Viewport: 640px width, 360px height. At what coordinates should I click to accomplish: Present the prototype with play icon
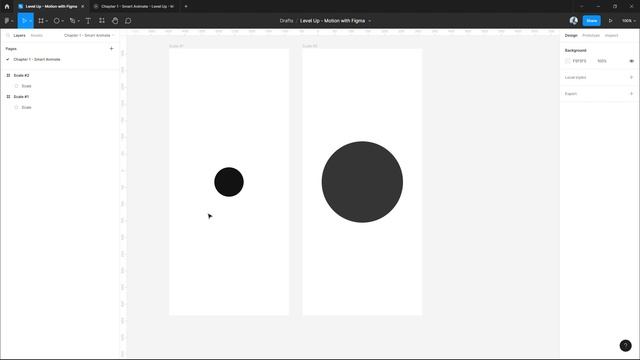(611, 20)
